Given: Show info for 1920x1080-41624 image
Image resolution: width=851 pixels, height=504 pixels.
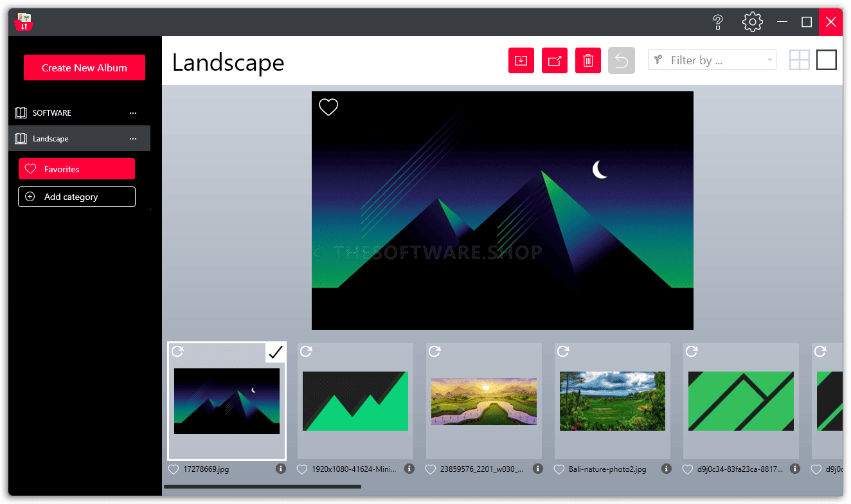Looking at the screenshot, I should coord(409,469).
